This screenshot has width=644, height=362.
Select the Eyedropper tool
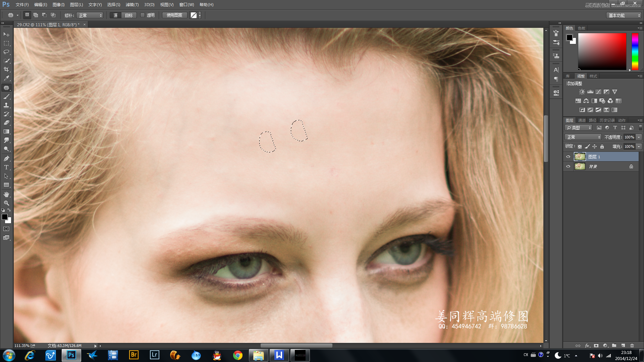point(6,78)
